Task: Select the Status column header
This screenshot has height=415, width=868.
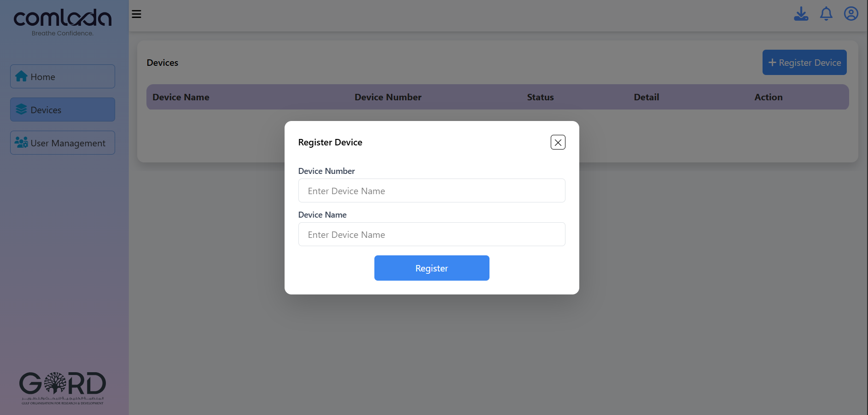Action: (540, 97)
